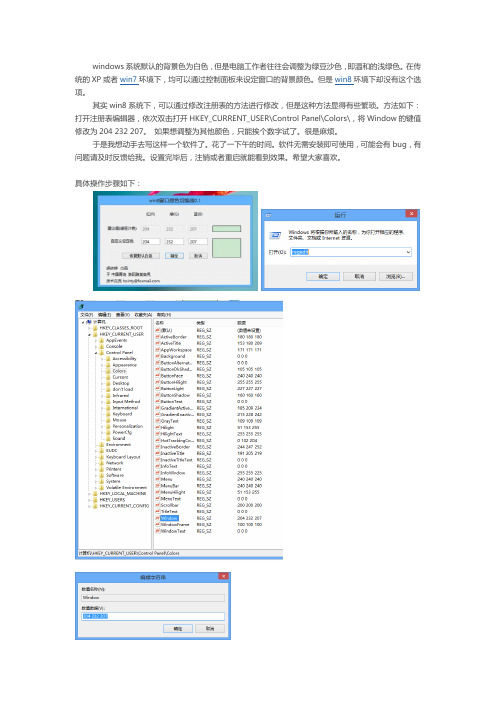This screenshot has height=702, width=496.
Task: Open the 收藏夹(A) menu in Registry Editor
Action: 143,315
